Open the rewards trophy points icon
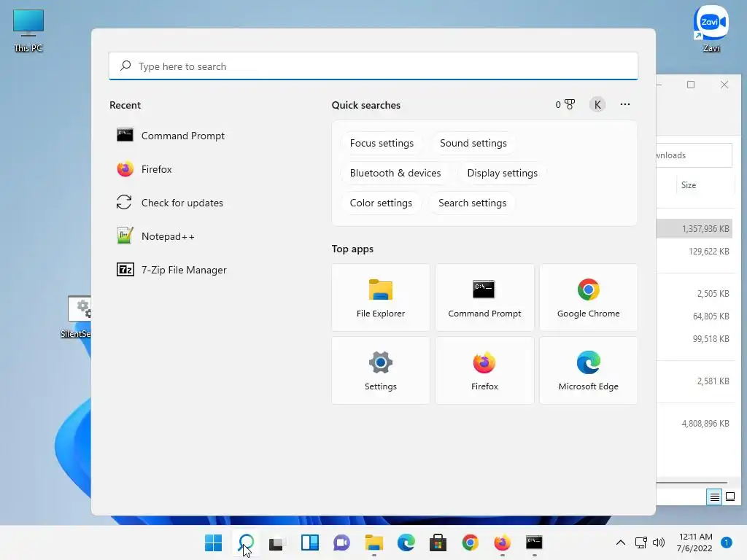Image resolution: width=747 pixels, height=560 pixels. [565, 105]
